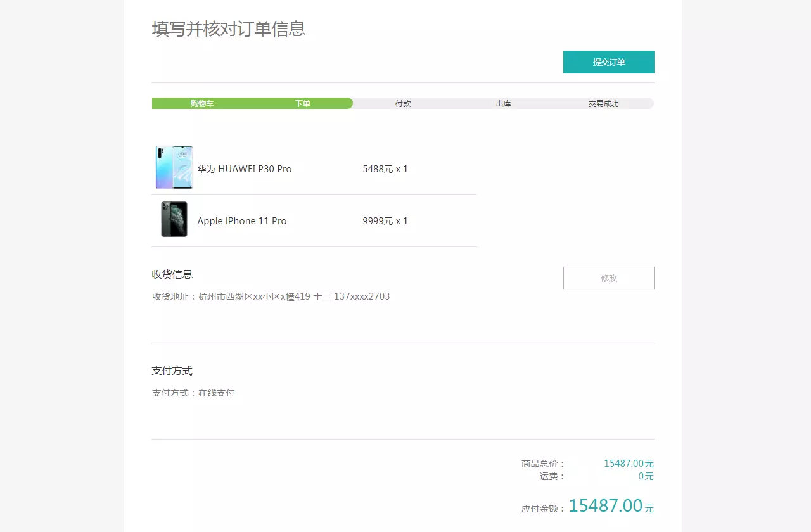Select the 下单 step in progress bar
The height and width of the screenshot is (532, 811).
tap(303, 103)
